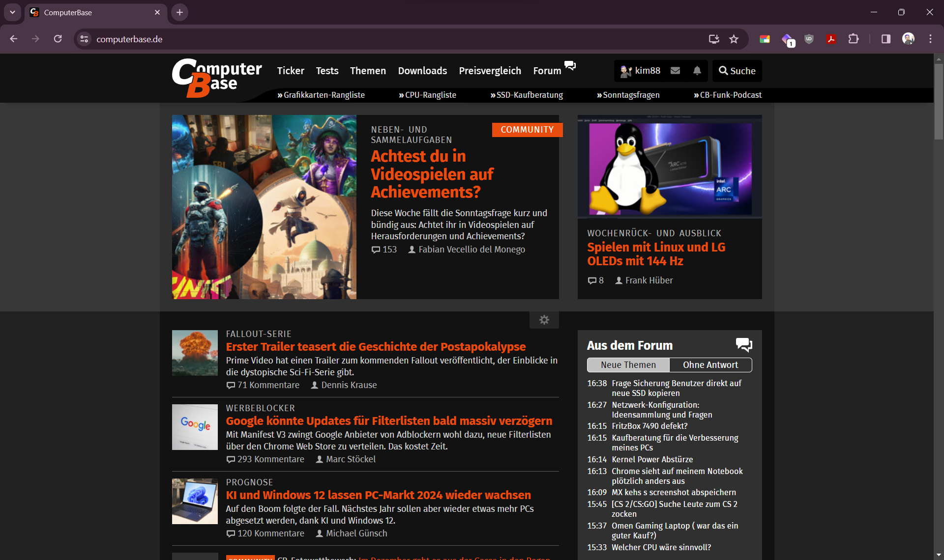944x560 pixels.
Task: Open the Adobe Acrobat extension icon
Action: pyautogui.click(x=831, y=39)
